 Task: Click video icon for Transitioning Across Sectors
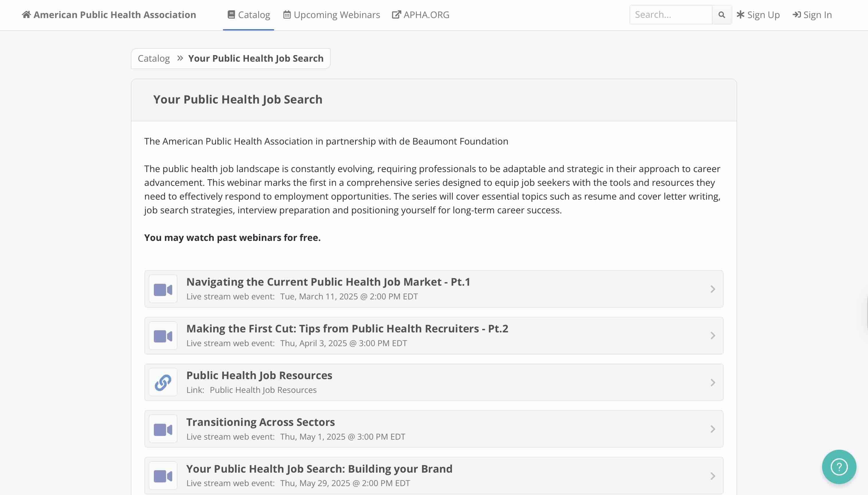coord(163,429)
